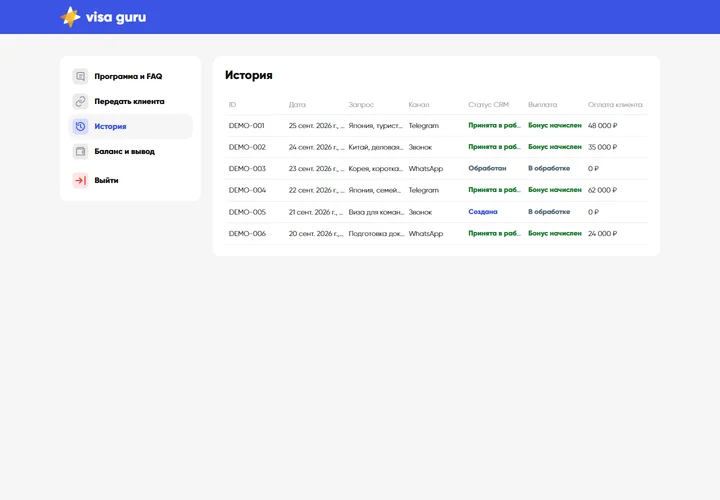The width and height of the screenshot is (720, 500).
Task: Log out via the Выйти label
Action: pyautogui.click(x=107, y=180)
